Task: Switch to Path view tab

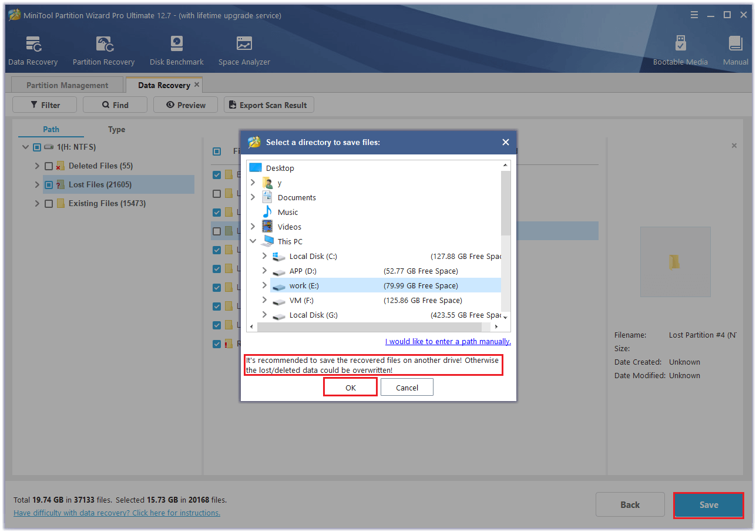Action: 51,129
